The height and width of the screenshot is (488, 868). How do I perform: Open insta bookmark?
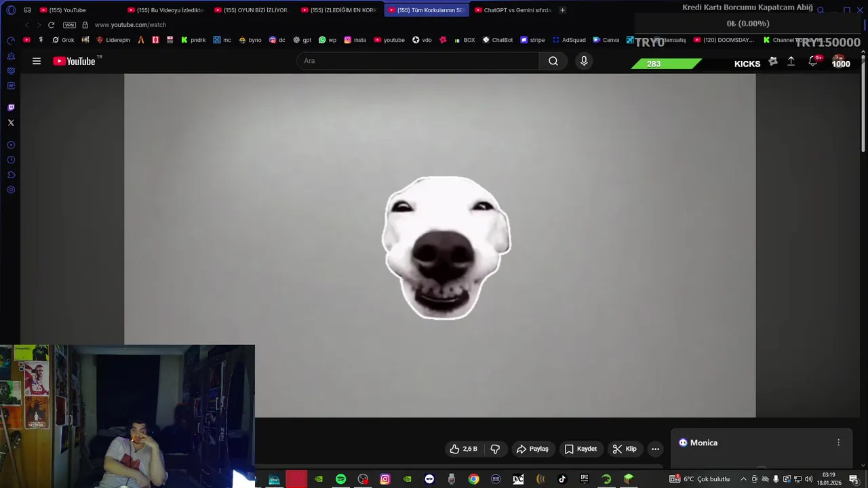coord(355,40)
